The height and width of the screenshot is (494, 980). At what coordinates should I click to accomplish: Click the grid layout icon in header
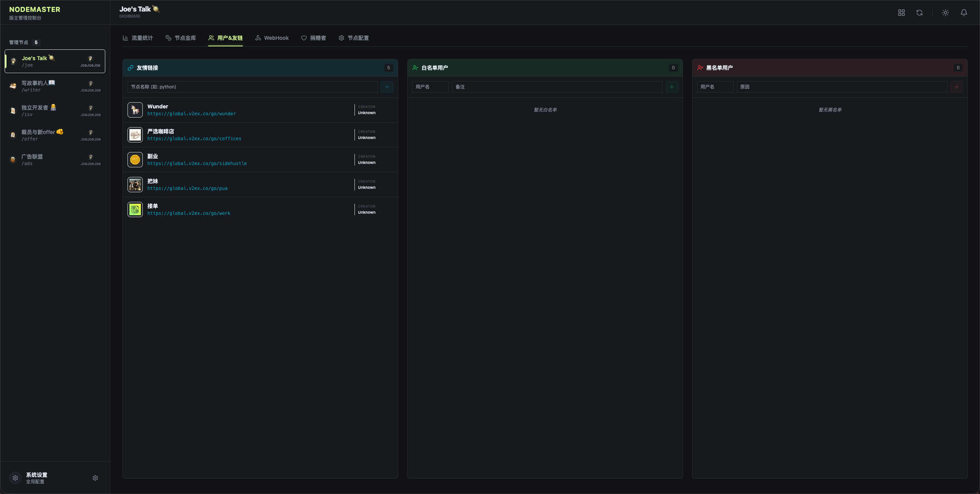(901, 13)
